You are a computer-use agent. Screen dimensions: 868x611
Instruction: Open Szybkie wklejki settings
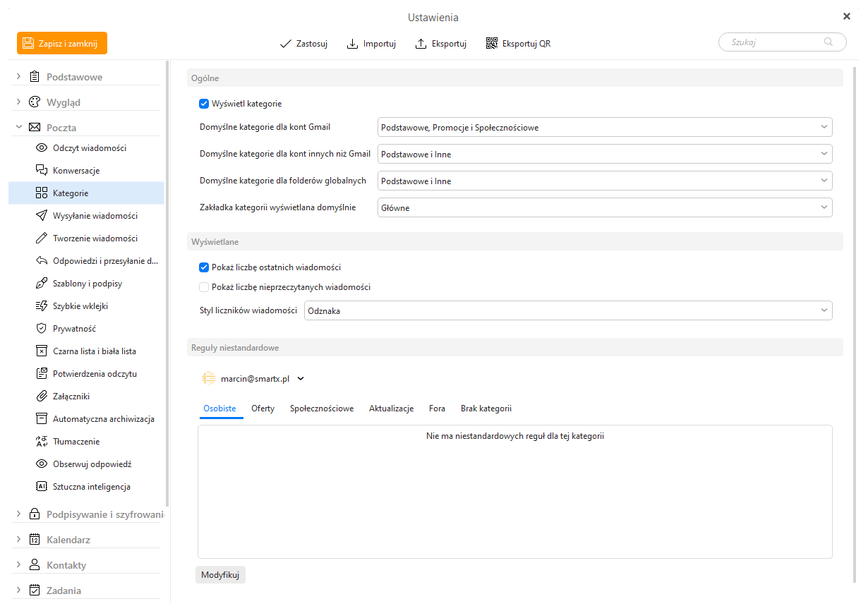tap(80, 306)
